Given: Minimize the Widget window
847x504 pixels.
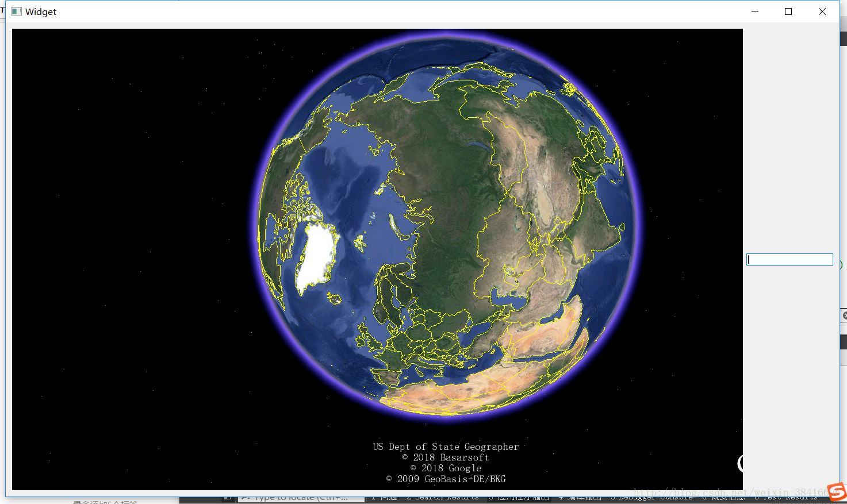Looking at the screenshot, I should pos(755,11).
